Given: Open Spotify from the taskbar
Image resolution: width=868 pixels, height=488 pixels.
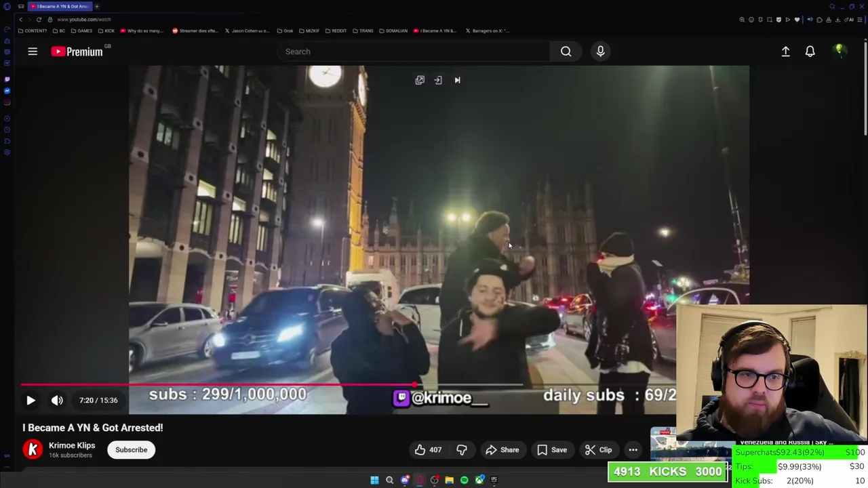Looking at the screenshot, I should pyautogui.click(x=464, y=480).
